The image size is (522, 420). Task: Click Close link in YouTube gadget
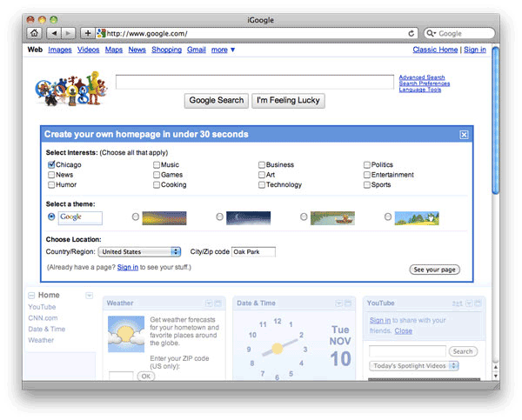pyautogui.click(x=404, y=330)
